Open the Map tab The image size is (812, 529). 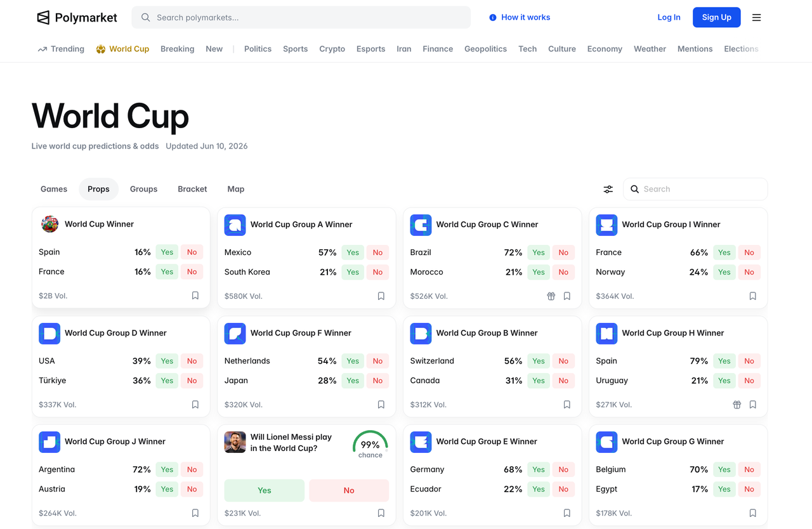pyautogui.click(x=236, y=189)
